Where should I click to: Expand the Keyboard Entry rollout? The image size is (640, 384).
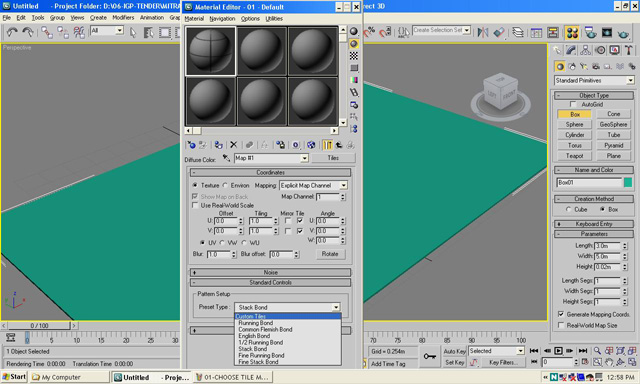594,224
